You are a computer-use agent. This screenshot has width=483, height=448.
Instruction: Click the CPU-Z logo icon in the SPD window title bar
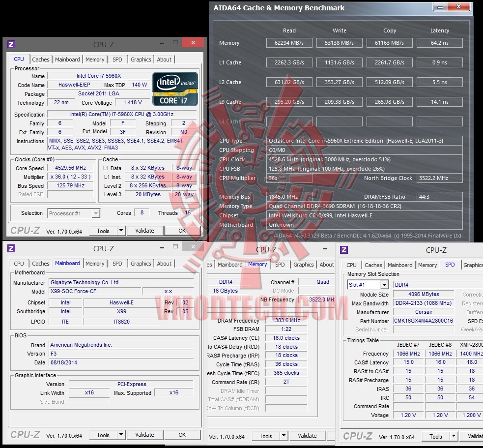pyautogui.click(x=344, y=250)
